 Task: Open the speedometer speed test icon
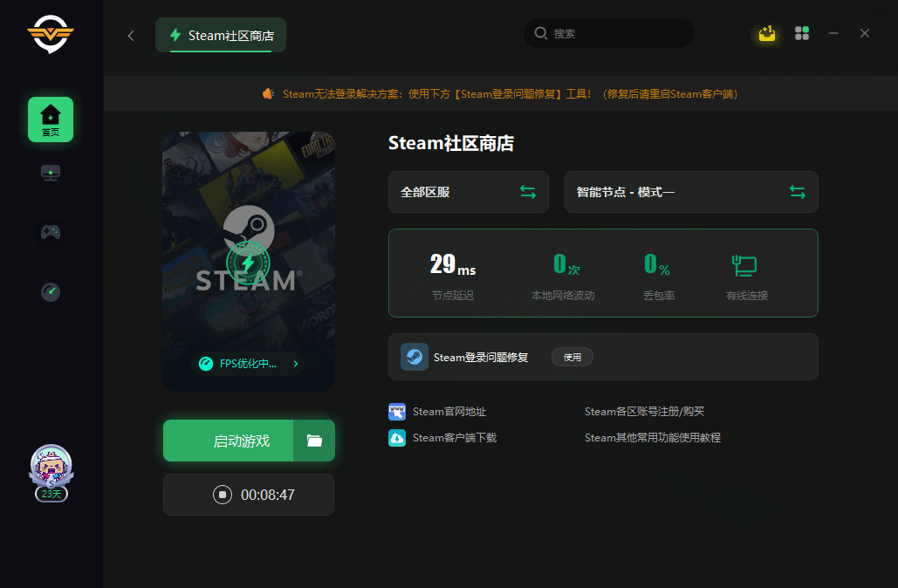tap(51, 291)
